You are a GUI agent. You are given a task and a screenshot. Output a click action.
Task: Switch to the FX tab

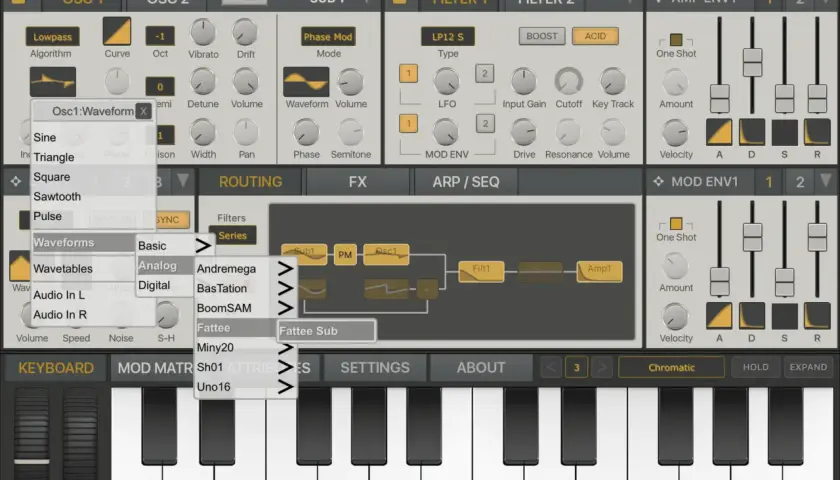click(357, 182)
